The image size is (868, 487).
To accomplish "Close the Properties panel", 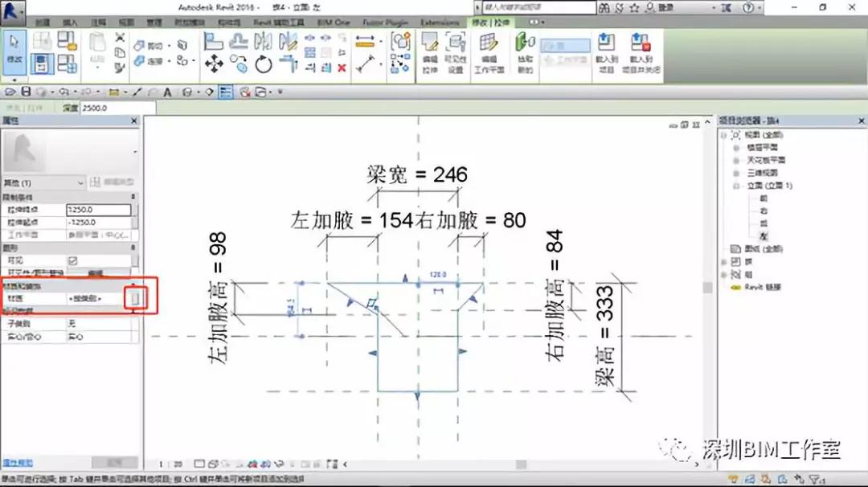I will [x=134, y=121].
